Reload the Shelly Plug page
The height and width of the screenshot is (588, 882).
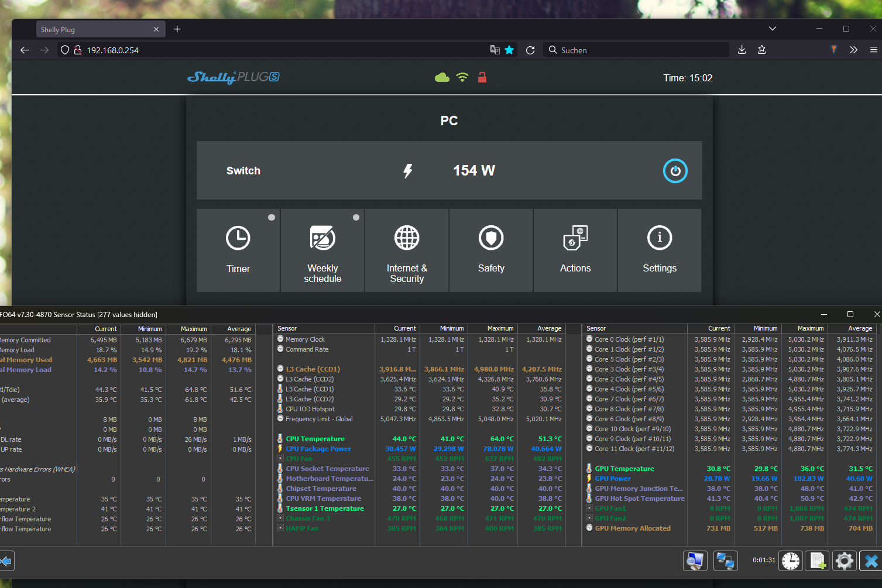point(530,50)
